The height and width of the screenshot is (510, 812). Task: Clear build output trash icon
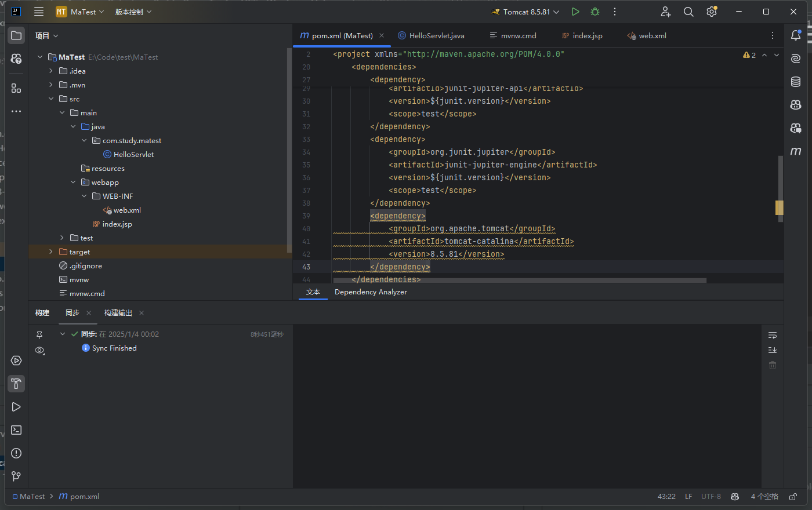click(773, 365)
